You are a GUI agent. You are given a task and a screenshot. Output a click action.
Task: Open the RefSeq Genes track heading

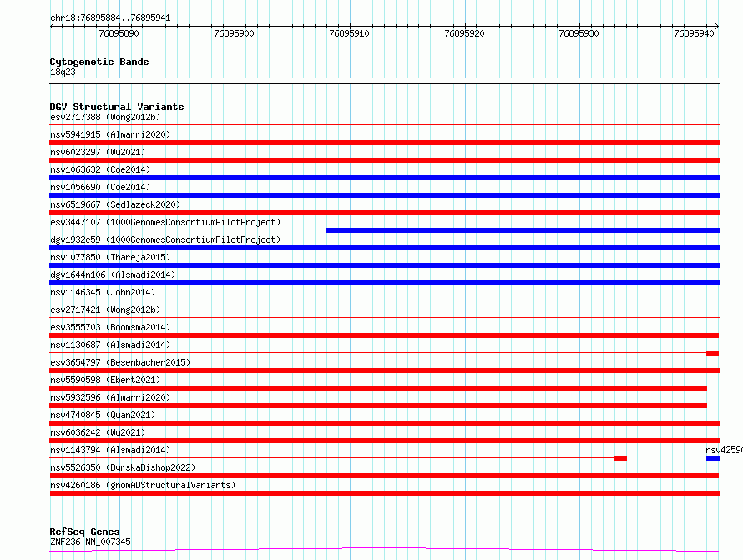tap(84, 532)
